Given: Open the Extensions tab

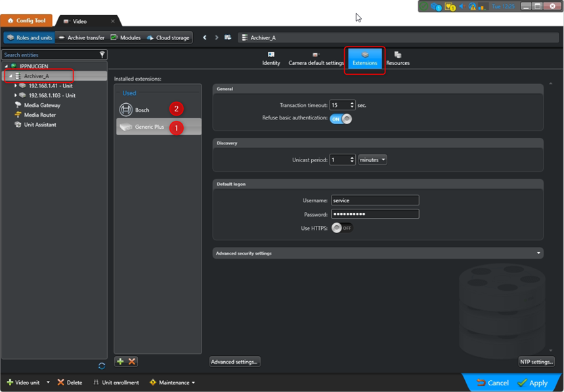Looking at the screenshot, I should (x=365, y=58).
